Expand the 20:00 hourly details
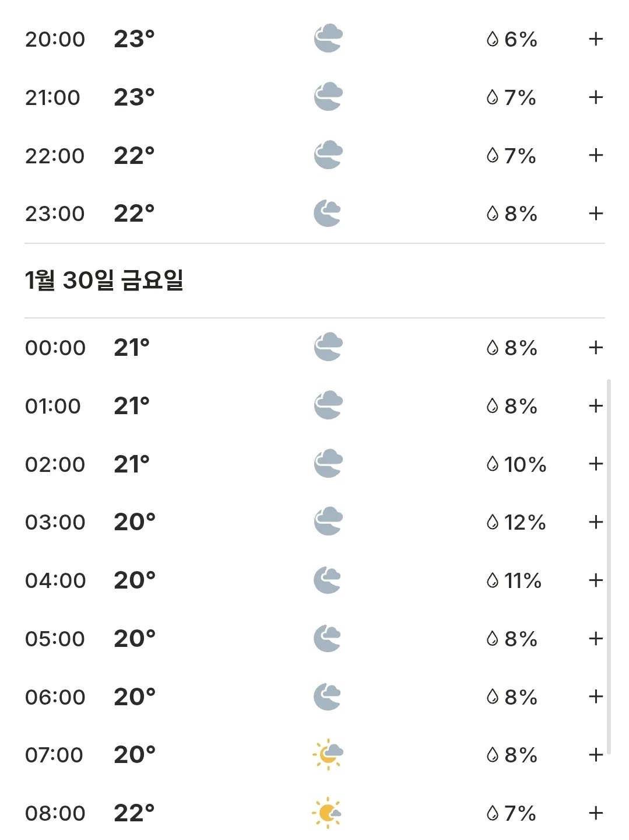 point(595,39)
